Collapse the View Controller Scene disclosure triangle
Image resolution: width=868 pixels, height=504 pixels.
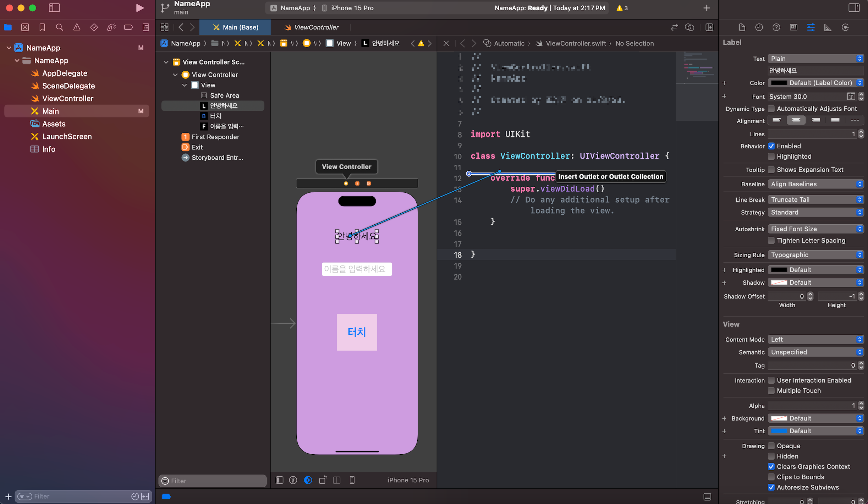pyautogui.click(x=166, y=62)
